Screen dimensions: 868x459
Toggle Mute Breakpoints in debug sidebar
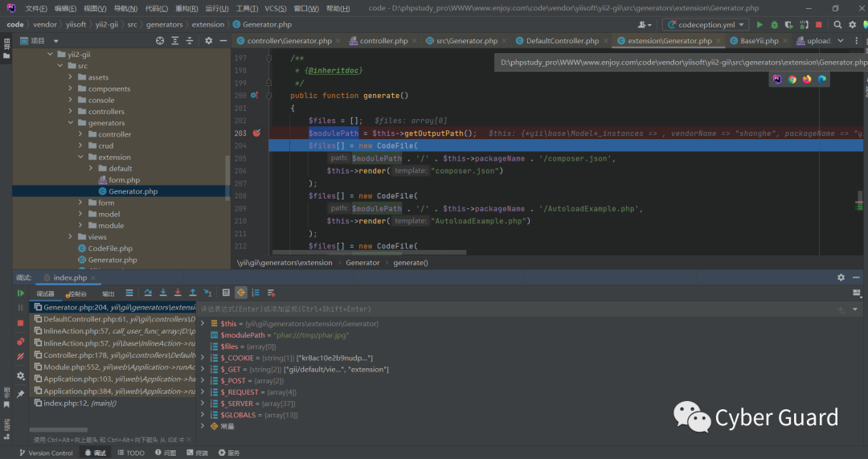21,356
